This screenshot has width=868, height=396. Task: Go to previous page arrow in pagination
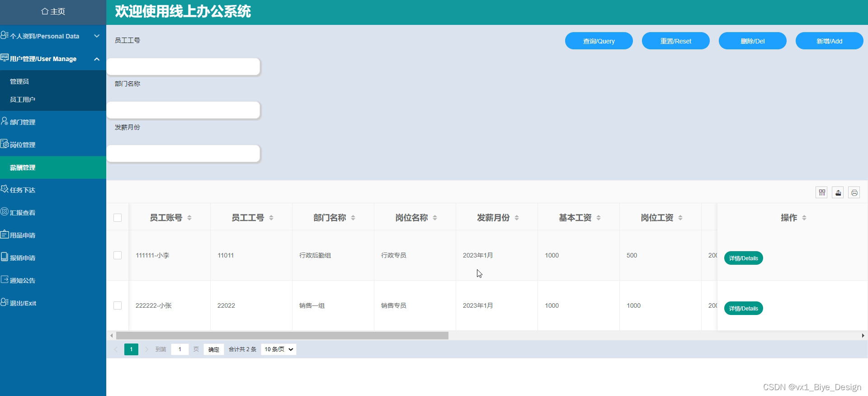(x=116, y=349)
